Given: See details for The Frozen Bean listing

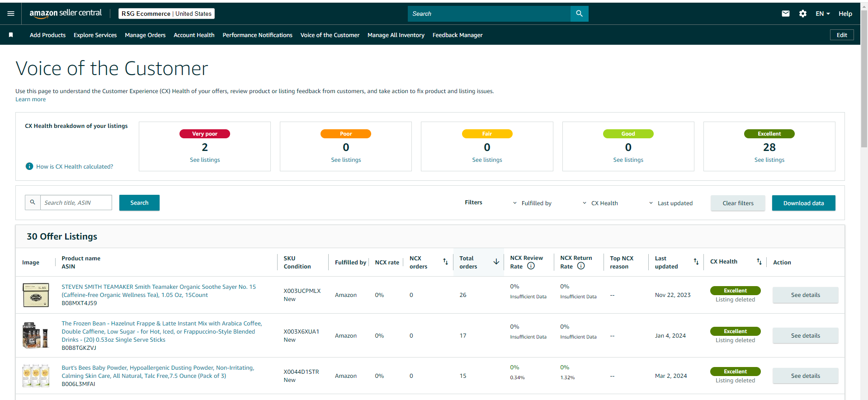Looking at the screenshot, I should pos(805,336).
